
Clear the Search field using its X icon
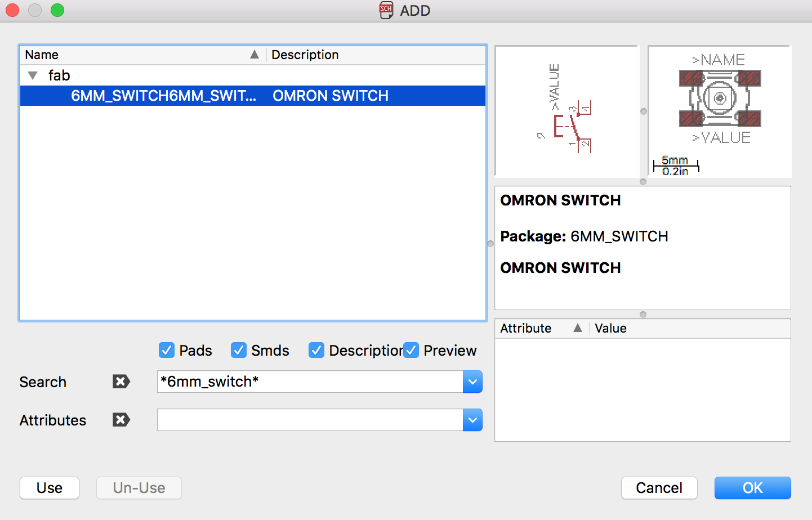(121, 382)
